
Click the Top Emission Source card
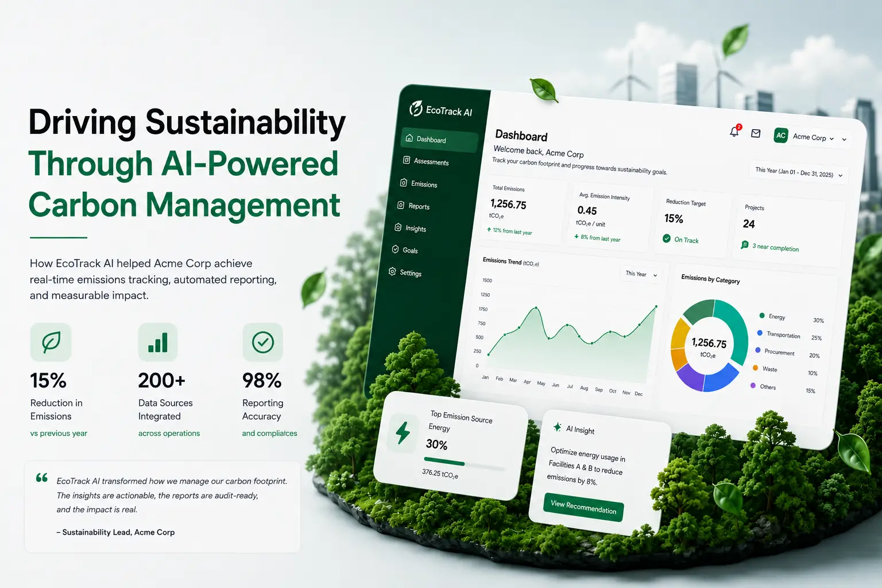(x=450, y=446)
